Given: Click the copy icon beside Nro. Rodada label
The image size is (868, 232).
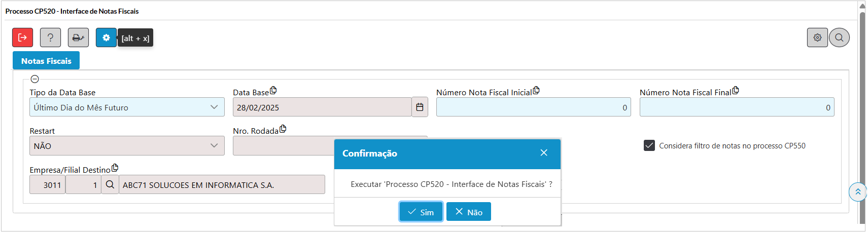Looking at the screenshot, I should 283,129.
